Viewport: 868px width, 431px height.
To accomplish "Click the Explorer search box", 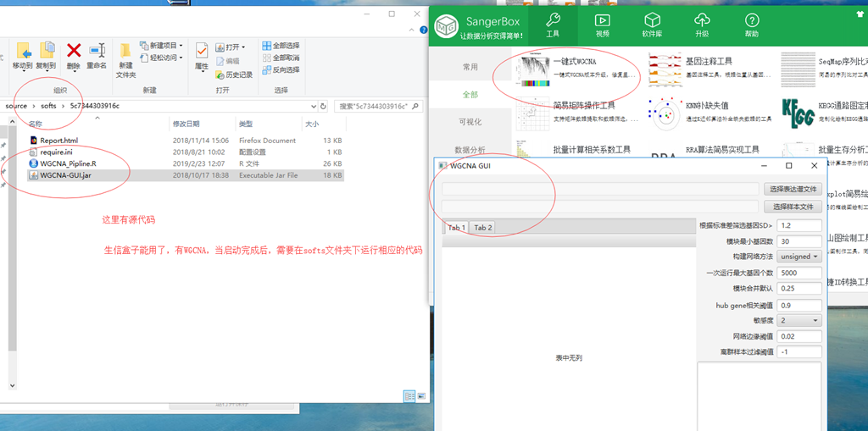I will point(379,106).
